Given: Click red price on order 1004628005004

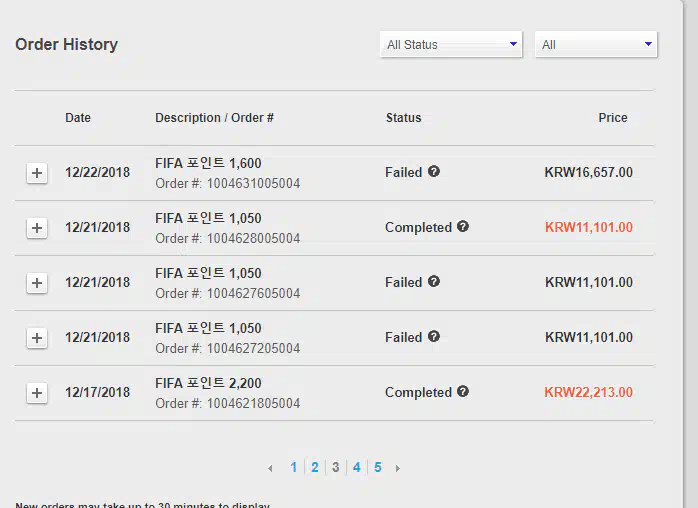Looking at the screenshot, I should point(588,227).
